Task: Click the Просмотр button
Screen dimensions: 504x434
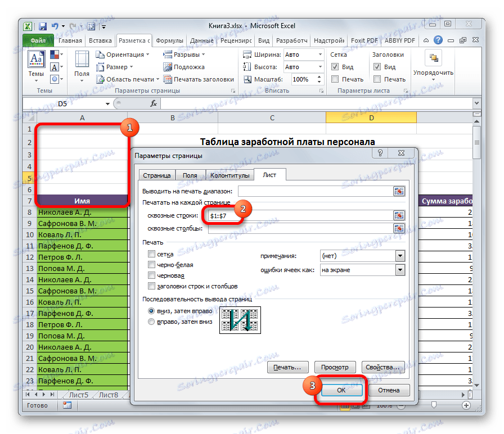Action: (x=335, y=367)
